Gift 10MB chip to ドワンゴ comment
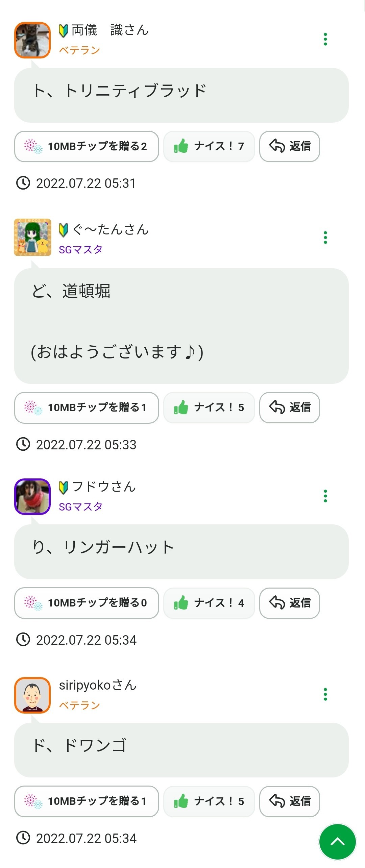This screenshot has height=868, width=365. click(x=87, y=801)
